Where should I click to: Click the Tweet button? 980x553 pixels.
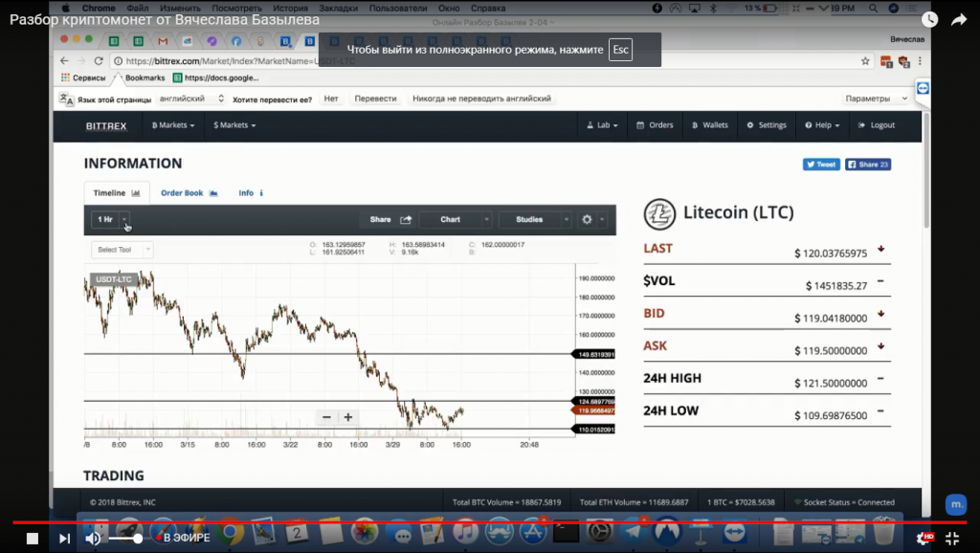pos(821,165)
